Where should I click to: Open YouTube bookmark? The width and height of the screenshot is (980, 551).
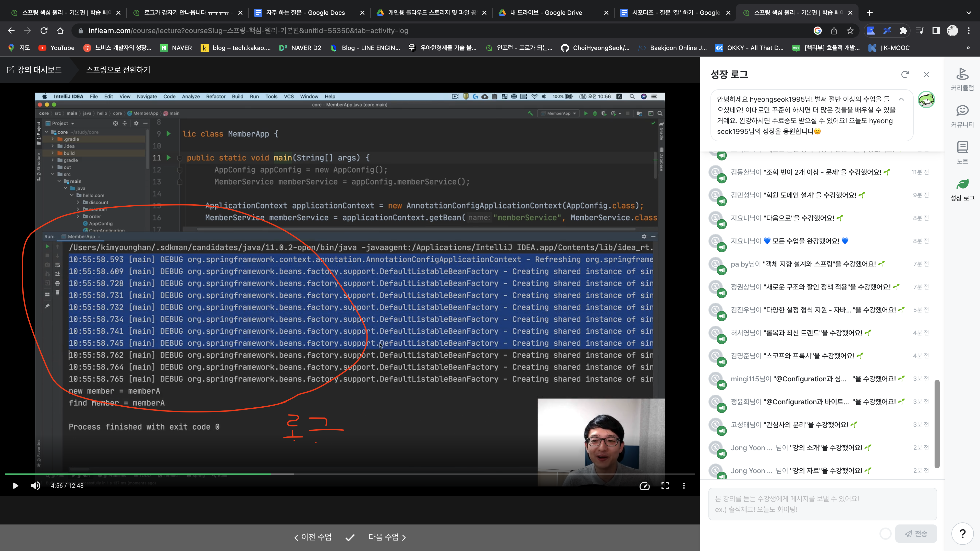pos(56,48)
